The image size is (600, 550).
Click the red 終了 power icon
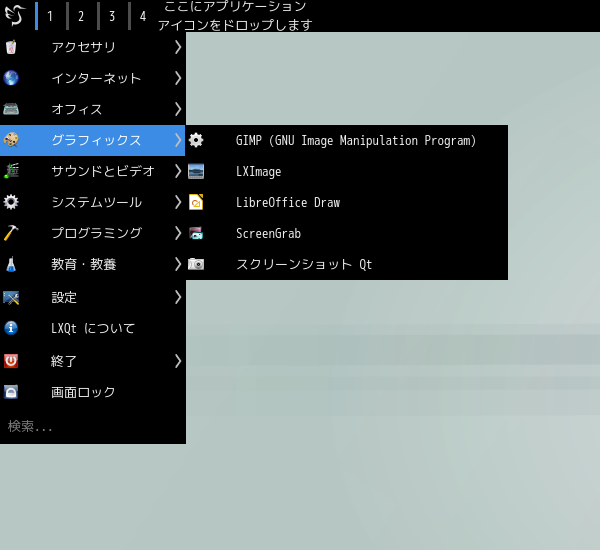click(x=11, y=361)
